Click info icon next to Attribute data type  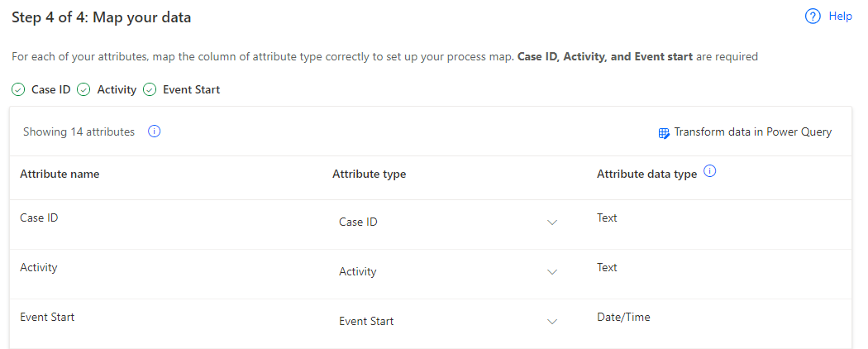pyautogui.click(x=709, y=172)
